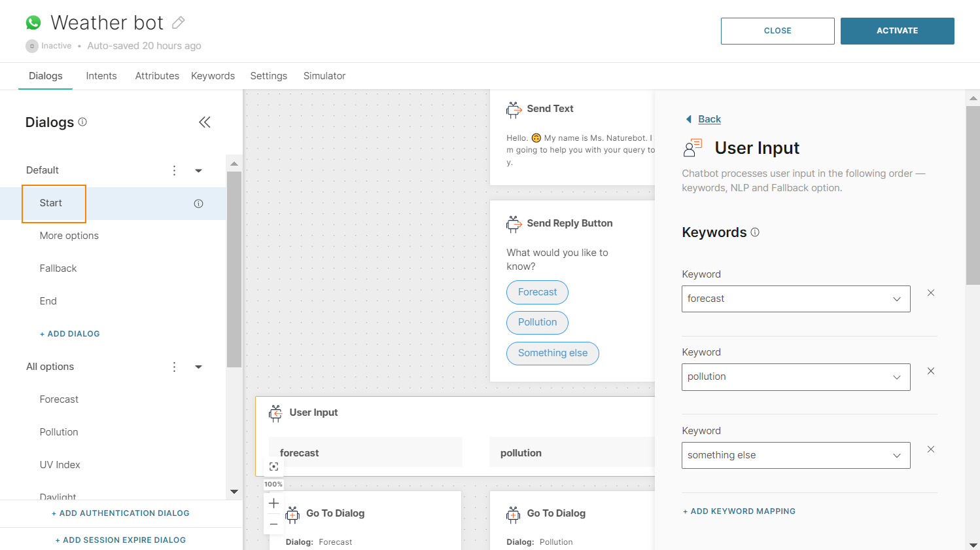Click the info icon next to Dialogs heading
The width and height of the screenshot is (980, 550).
point(82,122)
